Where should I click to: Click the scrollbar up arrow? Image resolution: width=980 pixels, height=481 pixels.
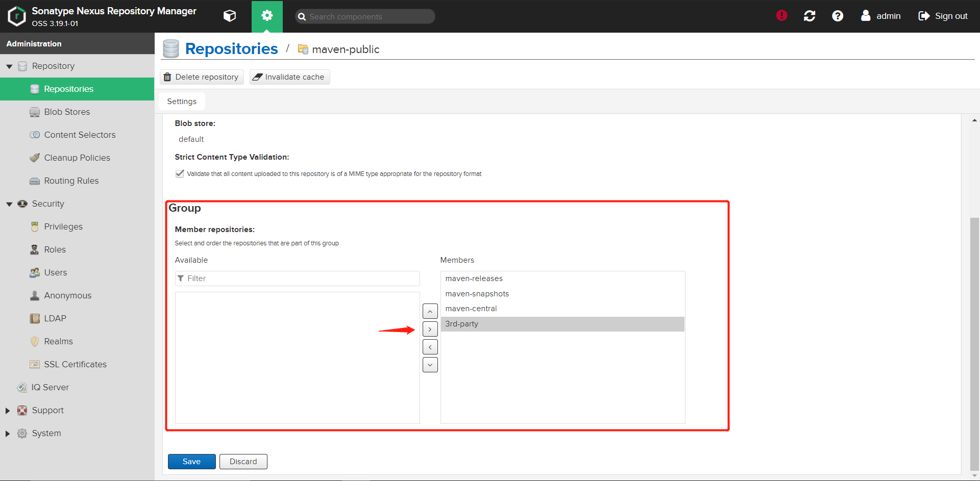point(974,120)
